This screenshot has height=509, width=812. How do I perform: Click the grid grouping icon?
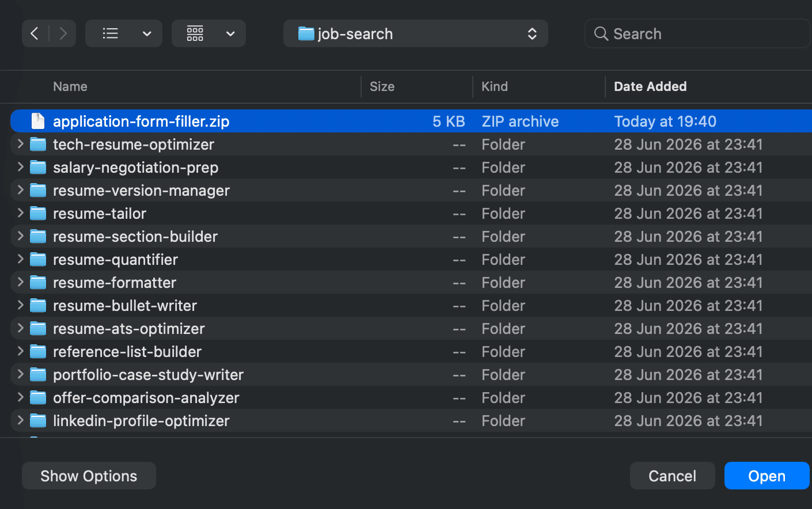(x=195, y=34)
